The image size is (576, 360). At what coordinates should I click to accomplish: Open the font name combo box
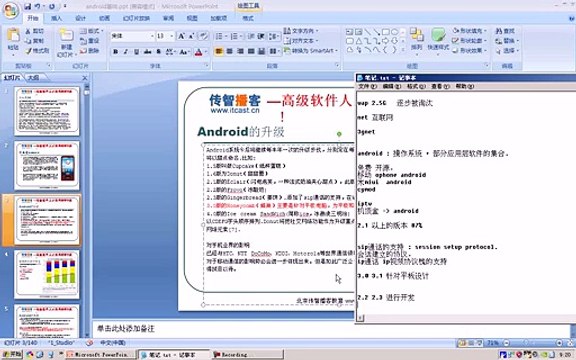tap(133, 36)
